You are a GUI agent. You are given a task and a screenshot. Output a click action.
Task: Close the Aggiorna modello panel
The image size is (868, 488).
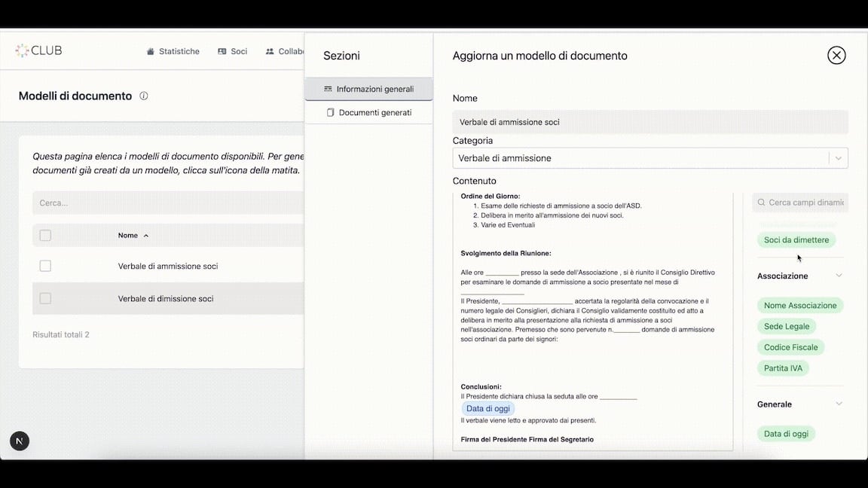(836, 55)
